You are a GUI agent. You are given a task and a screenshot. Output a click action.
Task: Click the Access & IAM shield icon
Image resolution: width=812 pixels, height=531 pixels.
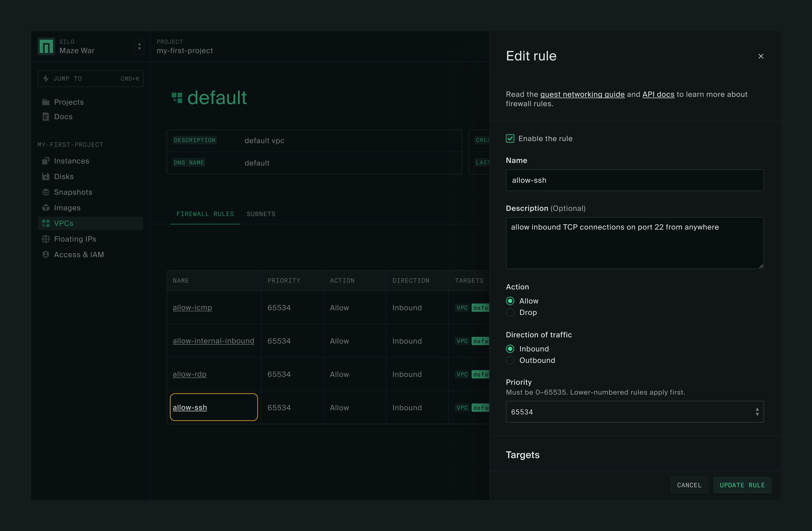tap(46, 255)
